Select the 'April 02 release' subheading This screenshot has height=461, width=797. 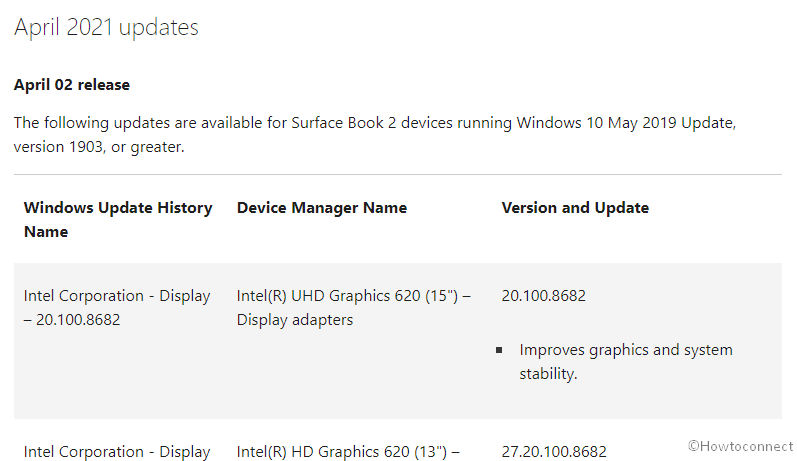(x=72, y=85)
